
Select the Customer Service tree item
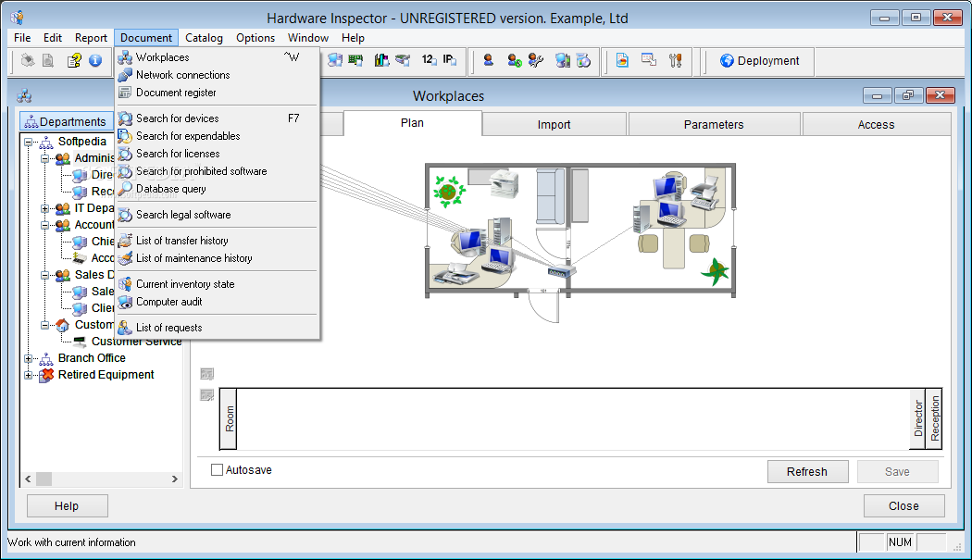tap(136, 341)
